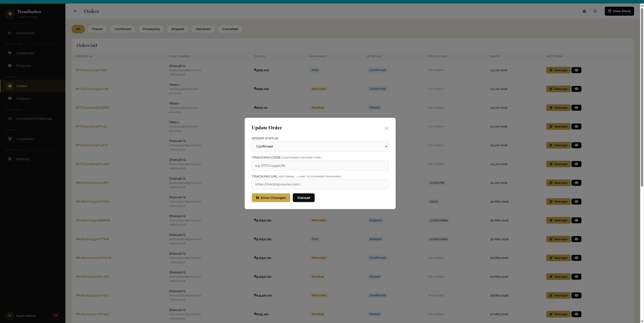Image resolution: width=644 pixels, height=323 pixels.
Task: View order #TS2606033UCA via eye icon
Action: (x=576, y=89)
